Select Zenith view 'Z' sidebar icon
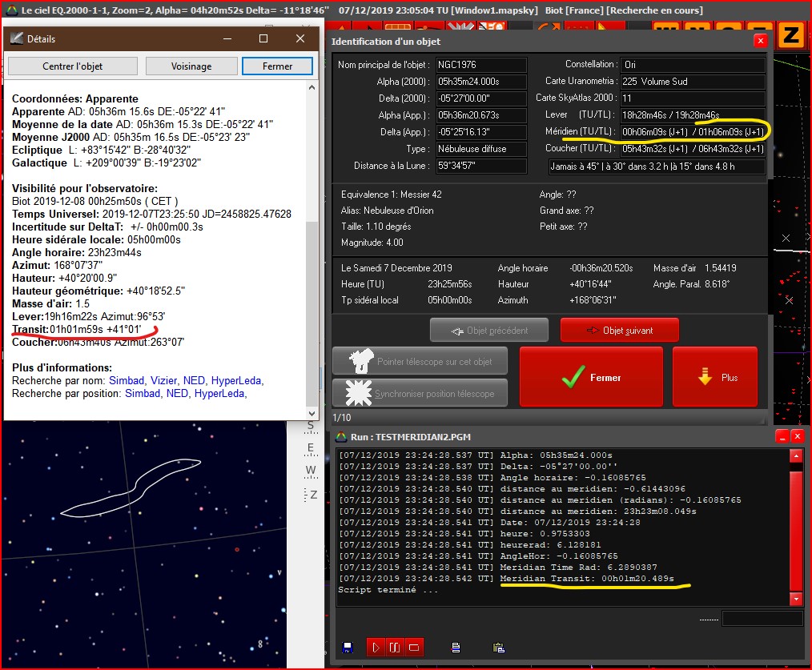This screenshot has width=812, height=670. 313,495
